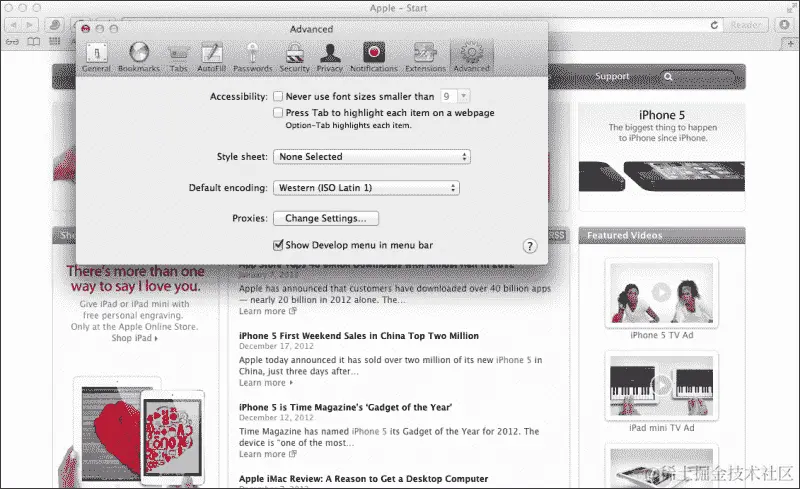Play the iPhone 5 TV Ad video
800x489 pixels.
pyautogui.click(x=661, y=293)
